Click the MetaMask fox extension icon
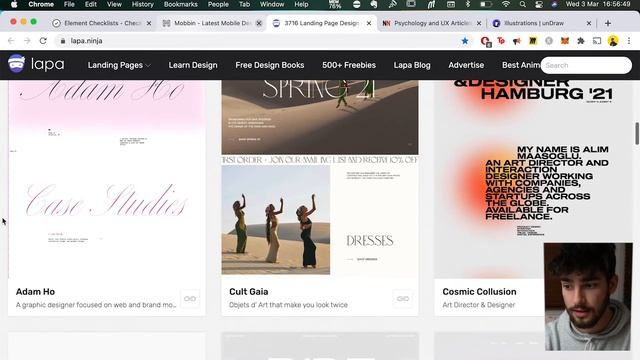Image resolution: width=640 pixels, height=360 pixels. (x=565, y=41)
